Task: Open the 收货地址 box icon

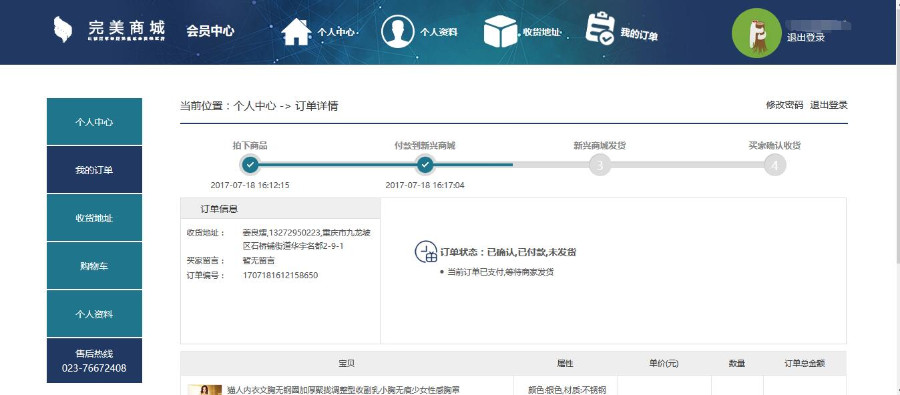Action: point(500,31)
